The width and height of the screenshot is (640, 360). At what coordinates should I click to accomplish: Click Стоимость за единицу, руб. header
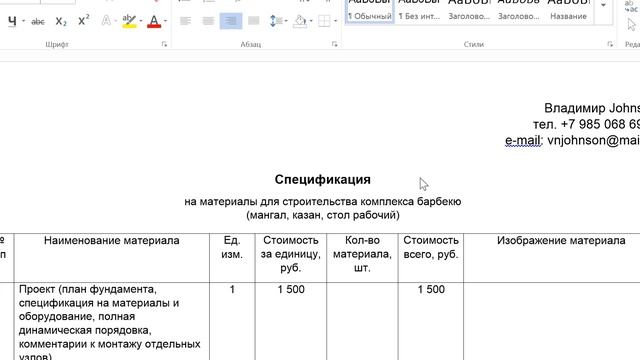pos(291,254)
